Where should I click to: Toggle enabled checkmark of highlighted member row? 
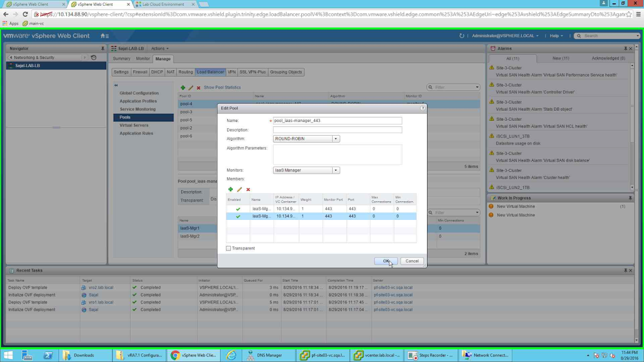(x=238, y=216)
